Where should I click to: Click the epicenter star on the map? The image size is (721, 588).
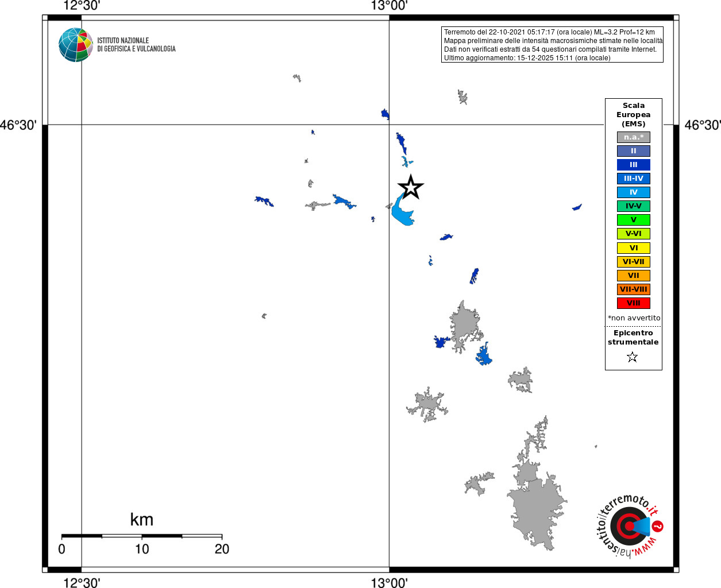click(411, 187)
